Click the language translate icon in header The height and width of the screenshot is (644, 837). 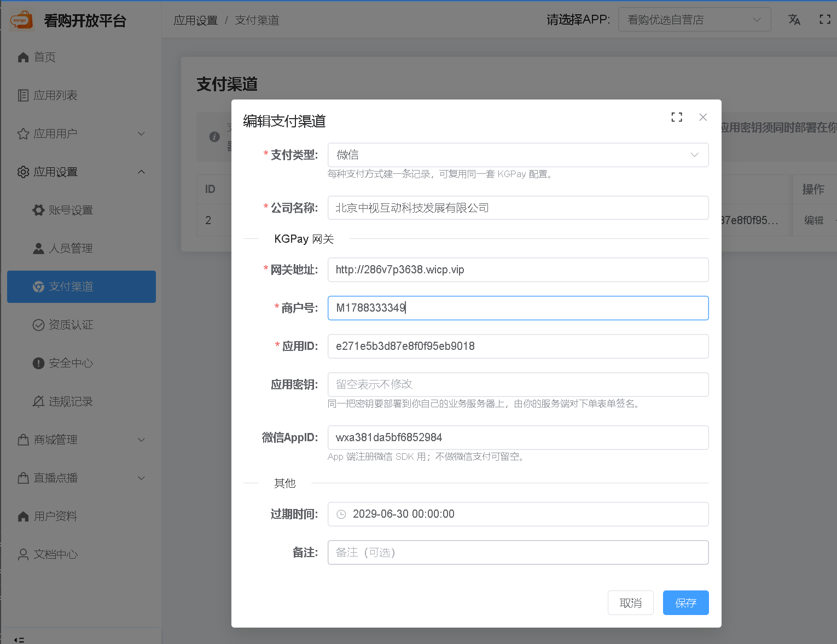tap(794, 20)
